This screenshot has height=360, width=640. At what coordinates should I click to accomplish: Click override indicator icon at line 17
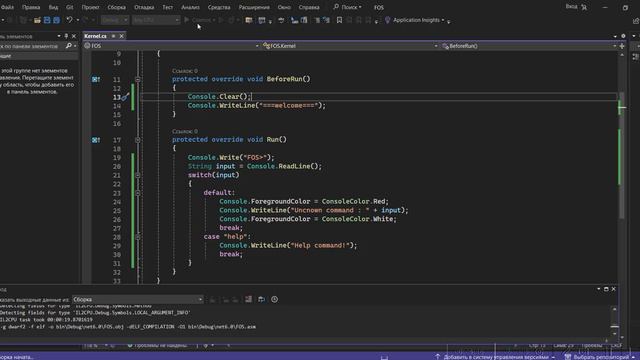(x=96, y=140)
